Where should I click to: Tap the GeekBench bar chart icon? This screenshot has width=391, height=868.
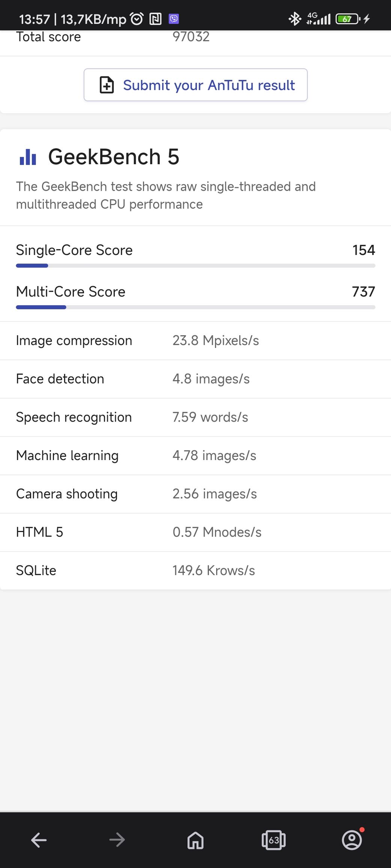(x=28, y=157)
